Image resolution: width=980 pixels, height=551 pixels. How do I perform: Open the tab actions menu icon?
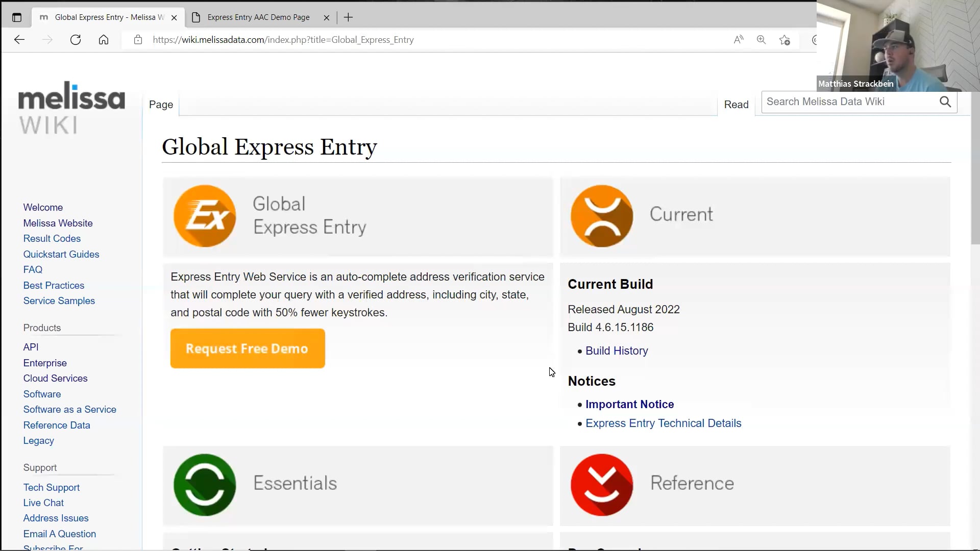tap(17, 17)
